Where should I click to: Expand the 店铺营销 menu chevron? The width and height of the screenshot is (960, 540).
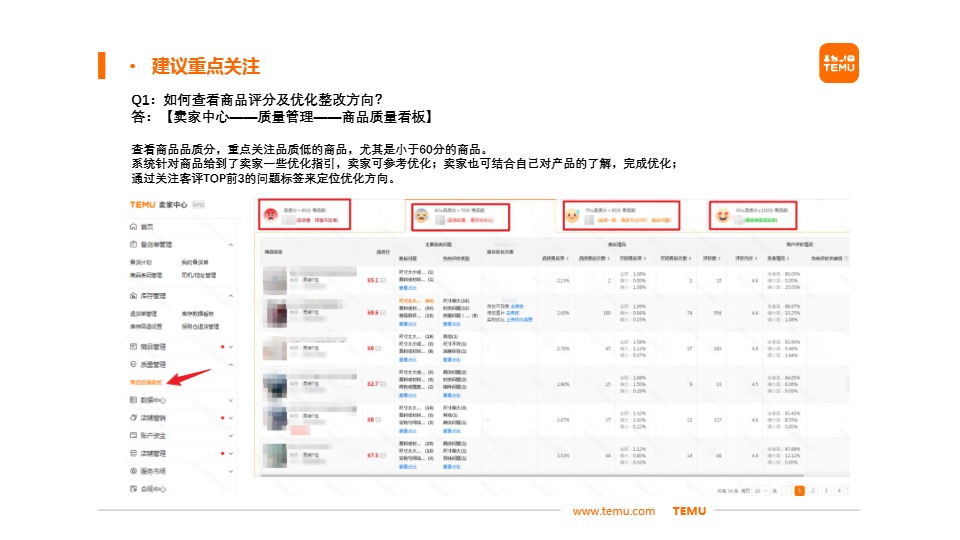point(231,418)
